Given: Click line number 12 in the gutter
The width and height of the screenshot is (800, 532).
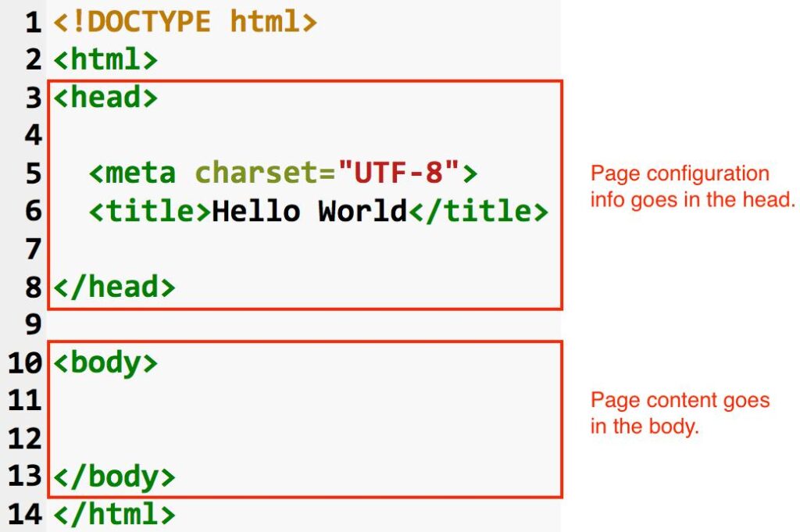Looking at the screenshot, I should (x=24, y=439).
